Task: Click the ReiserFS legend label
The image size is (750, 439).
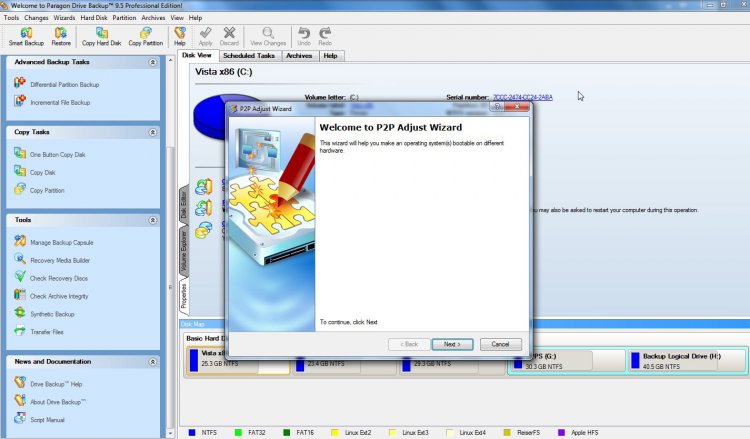Action: pyautogui.click(x=528, y=432)
